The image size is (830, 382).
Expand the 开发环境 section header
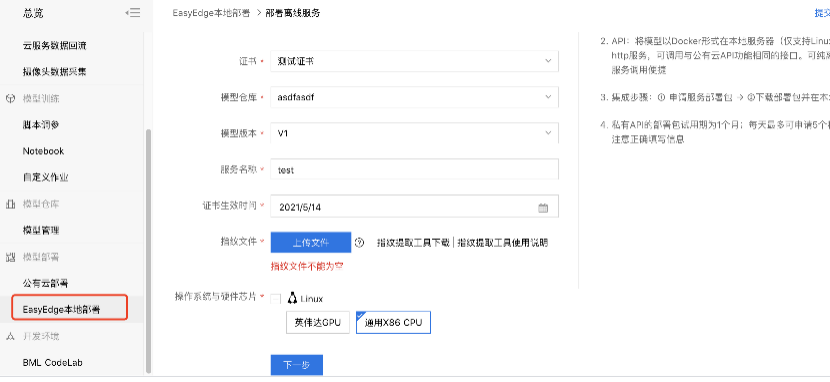coord(41,336)
